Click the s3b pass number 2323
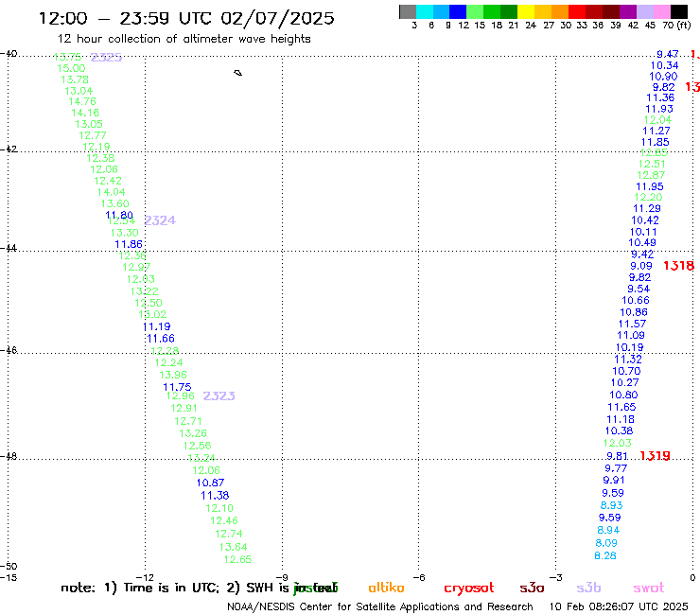The width and height of the screenshot is (700, 615). 219,395
